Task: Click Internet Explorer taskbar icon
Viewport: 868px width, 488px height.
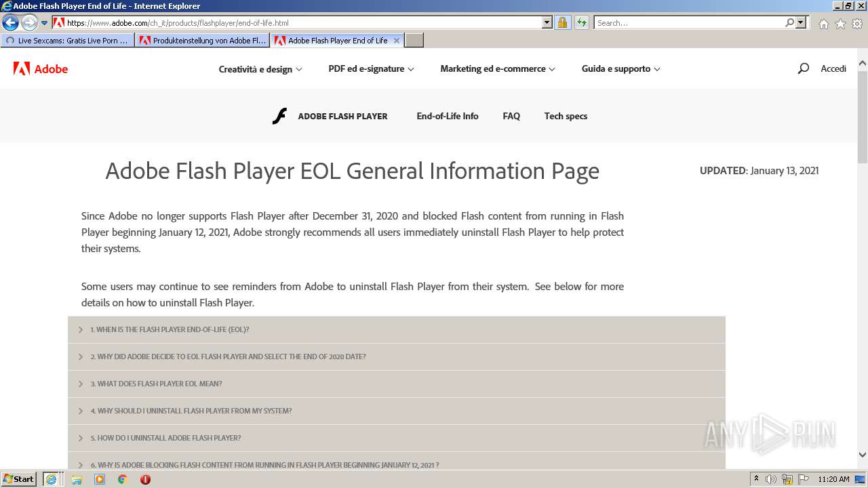Action: [x=51, y=479]
